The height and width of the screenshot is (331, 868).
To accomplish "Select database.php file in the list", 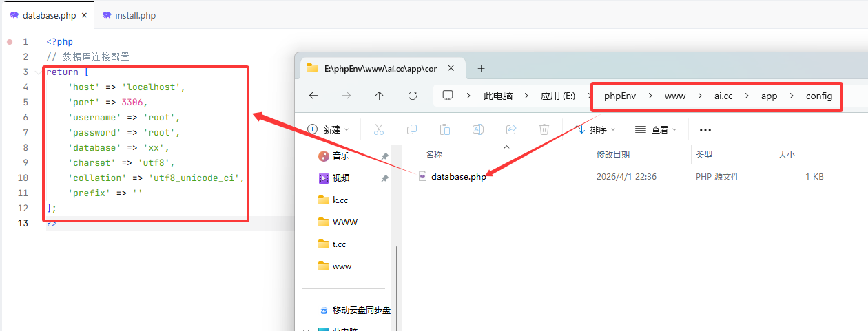I will [459, 177].
